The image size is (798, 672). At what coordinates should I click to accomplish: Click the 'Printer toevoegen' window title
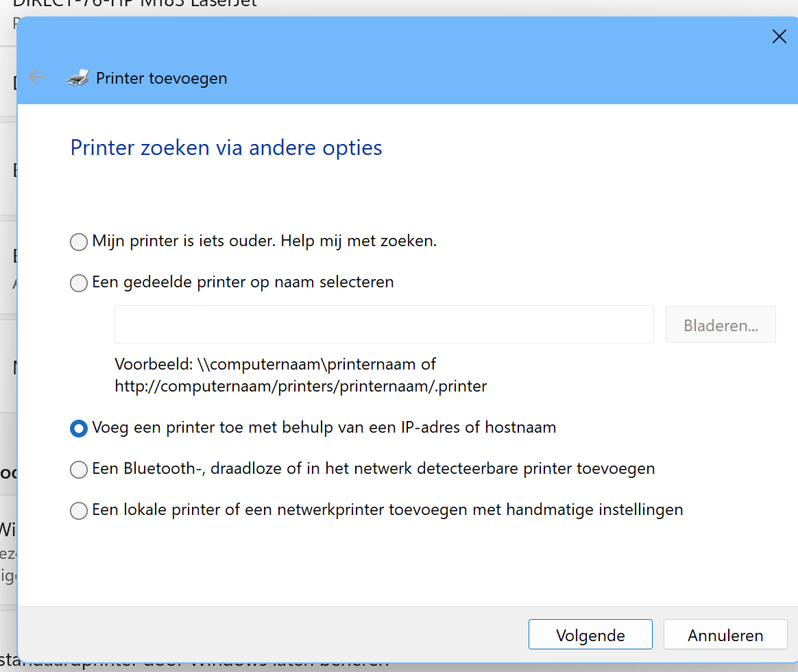tap(161, 78)
